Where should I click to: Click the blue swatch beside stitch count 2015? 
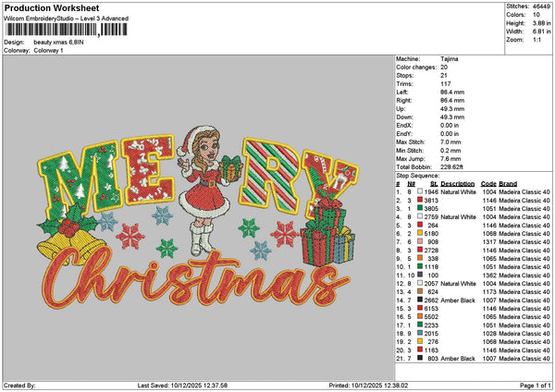pyautogui.click(x=420, y=334)
